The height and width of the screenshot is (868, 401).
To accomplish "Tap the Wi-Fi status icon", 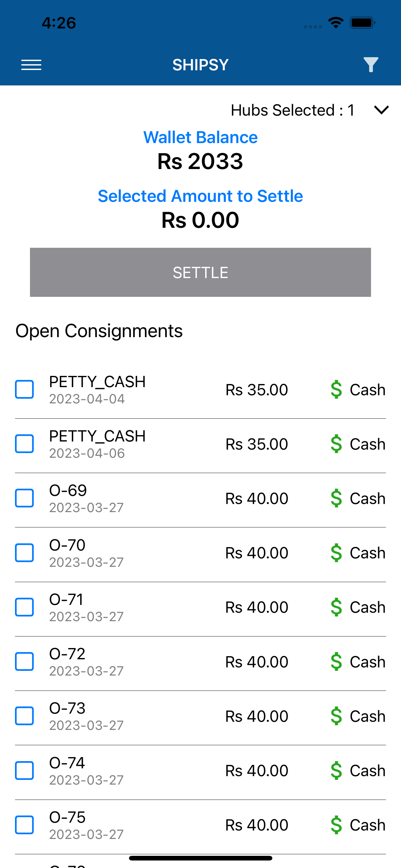I will 336,23.
